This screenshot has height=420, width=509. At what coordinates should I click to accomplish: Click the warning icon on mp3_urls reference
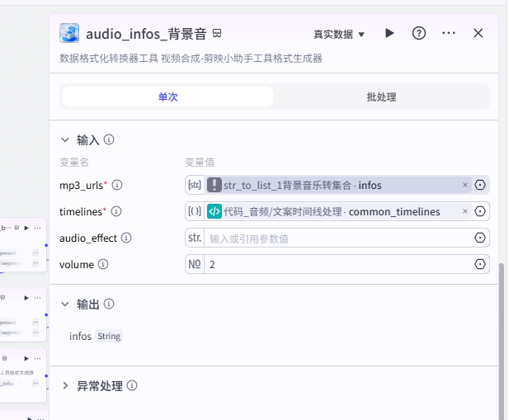pos(214,185)
